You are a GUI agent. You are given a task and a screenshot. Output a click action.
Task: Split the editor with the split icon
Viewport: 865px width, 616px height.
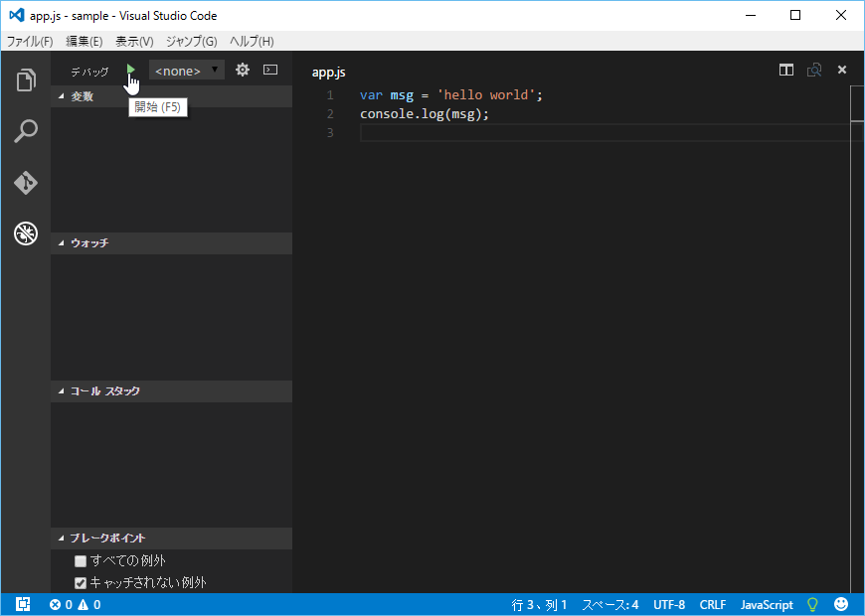pos(786,71)
